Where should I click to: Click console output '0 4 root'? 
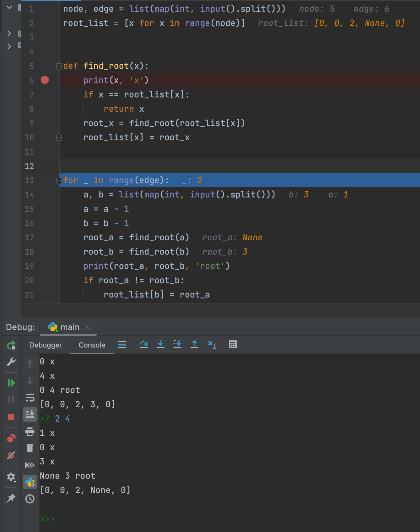point(60,390)
